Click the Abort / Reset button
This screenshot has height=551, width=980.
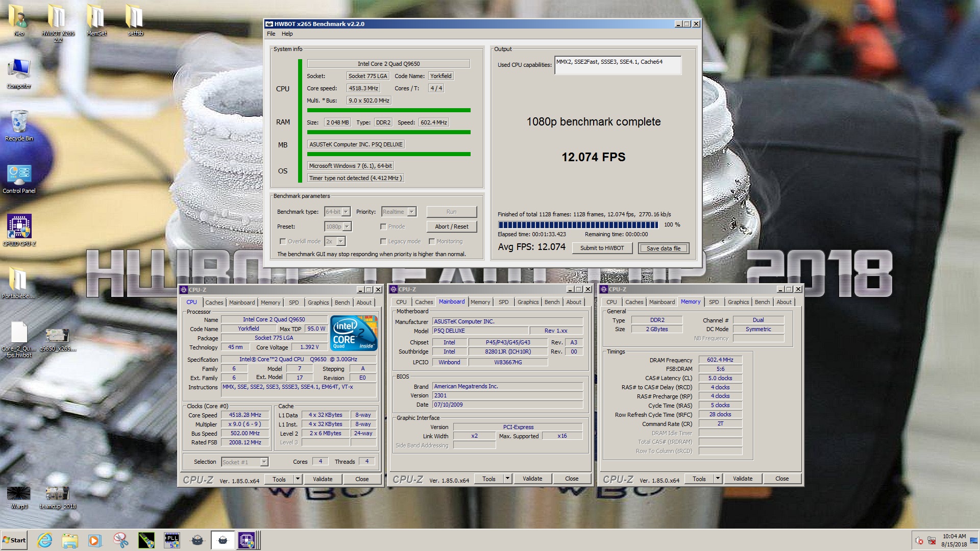pos(452,227)
